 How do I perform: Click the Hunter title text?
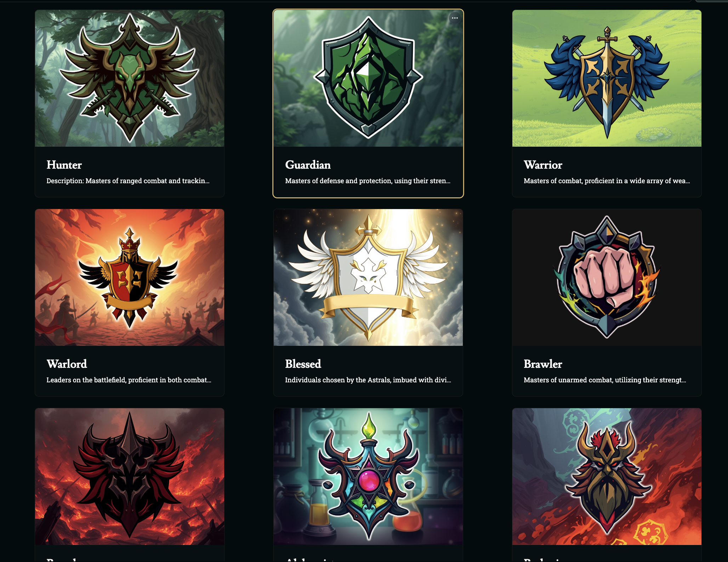(64, 165)
